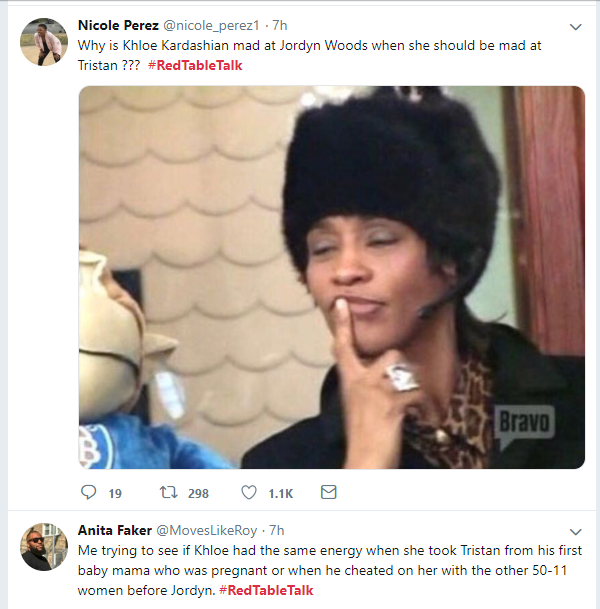Click the envelope direct message icon
600x609 pixels.
(x=328, y=493)
